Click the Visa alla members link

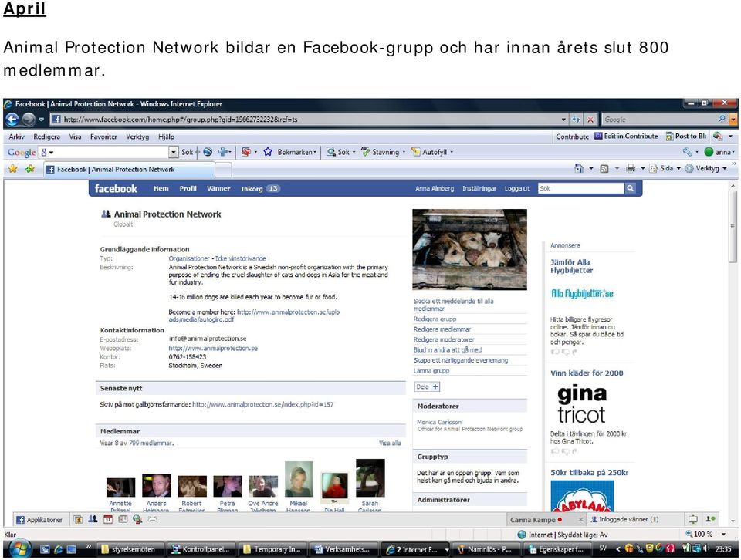(x=390, y=444)
